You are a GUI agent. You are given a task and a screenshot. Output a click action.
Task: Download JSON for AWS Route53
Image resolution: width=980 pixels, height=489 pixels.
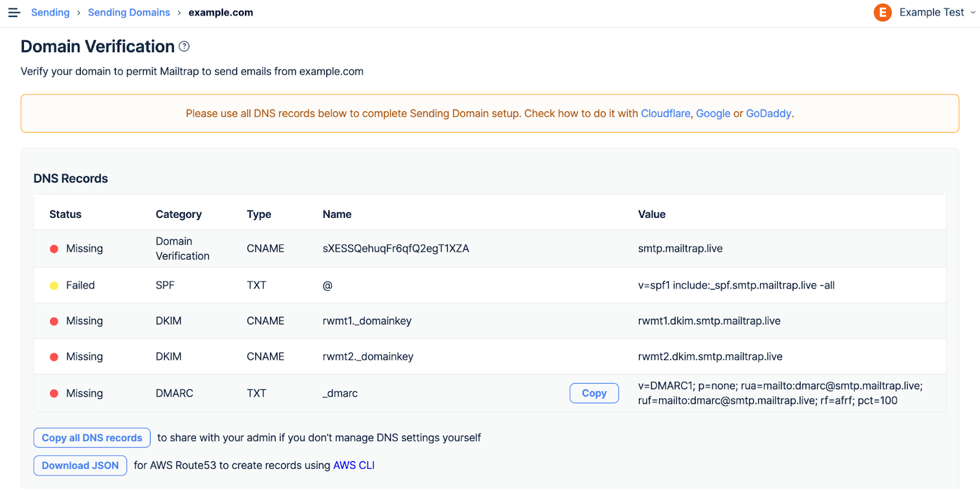pyautogui.click(x=80, y=465)
